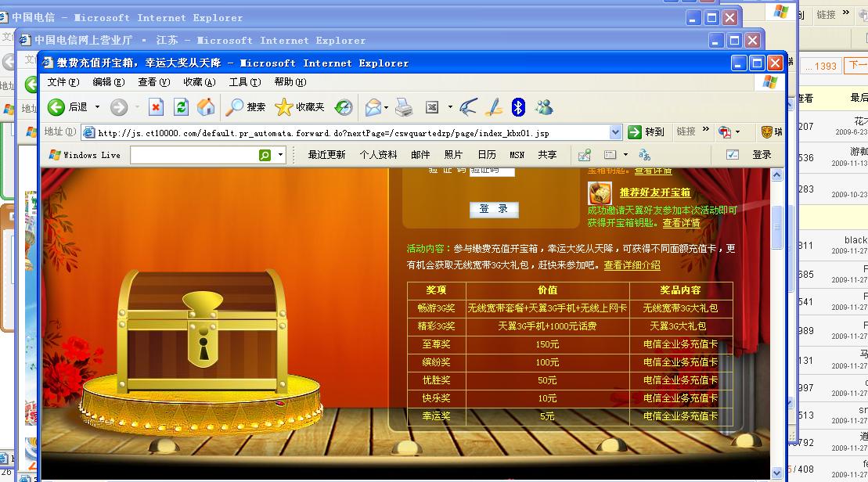Stop loading with the red X icon

pyautogui.click(x=156, y=106)
